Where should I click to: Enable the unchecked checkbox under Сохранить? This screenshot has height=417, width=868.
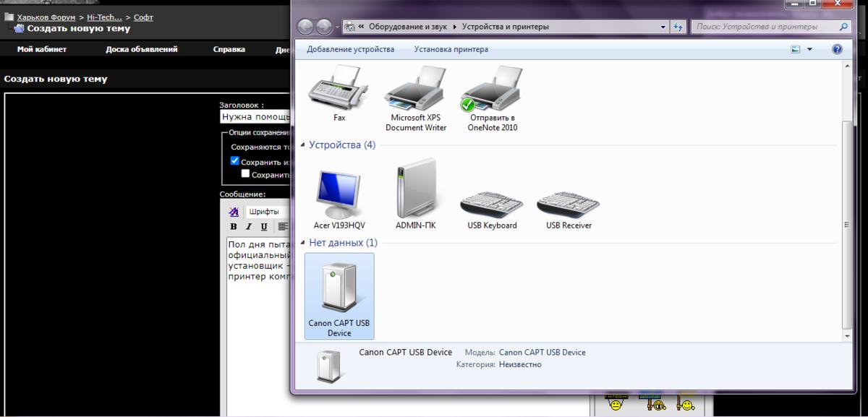[245, 173]
